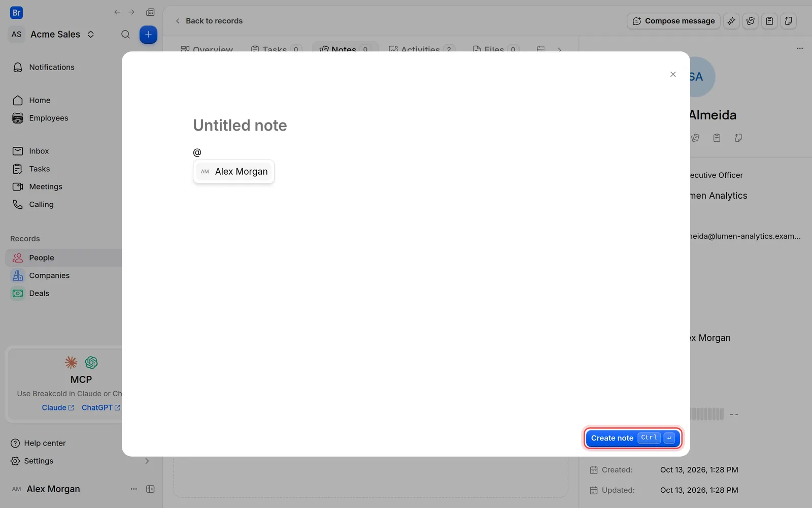The image size is (812, 508).
Task: Open Alex Morgan's account options (three dots)
Action: (133, 489)
